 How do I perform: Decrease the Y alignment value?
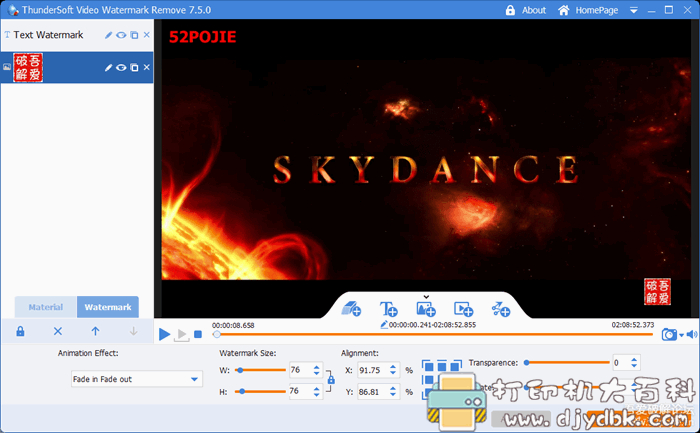pyautogui.click(x=393, y=395)
